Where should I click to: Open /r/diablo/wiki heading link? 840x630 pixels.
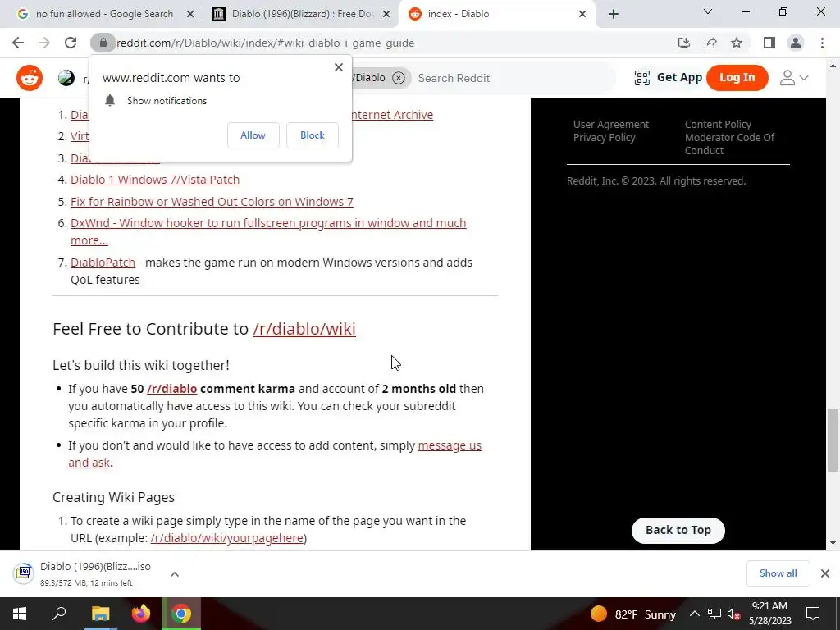coord(304,328)
